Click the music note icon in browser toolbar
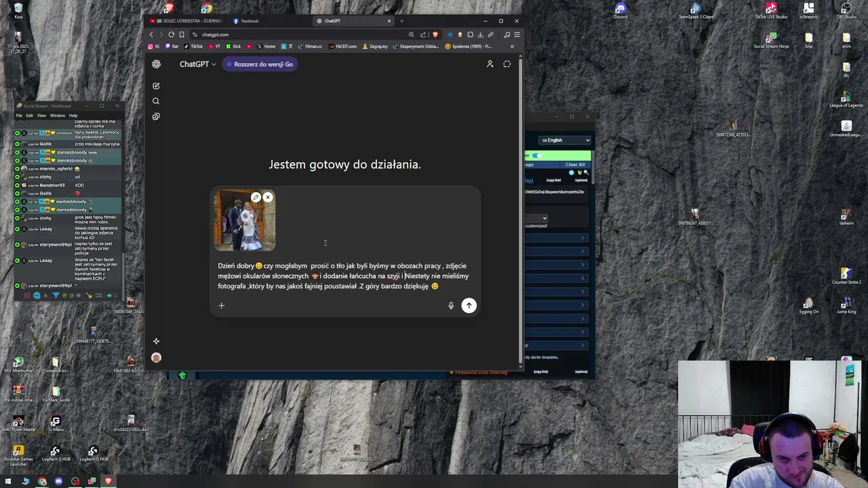The height and width of the screenshot is (488, 868). tap(506, 35)
